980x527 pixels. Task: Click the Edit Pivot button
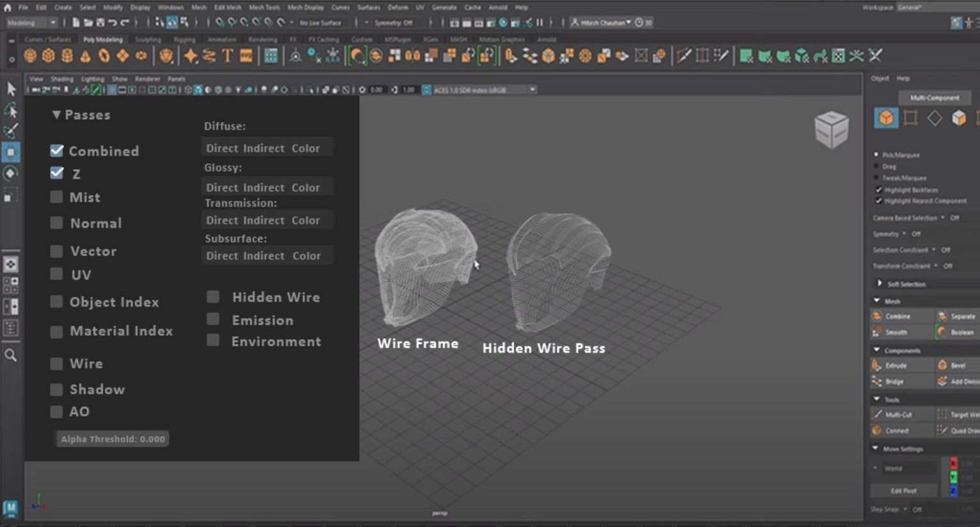point(904,491)
